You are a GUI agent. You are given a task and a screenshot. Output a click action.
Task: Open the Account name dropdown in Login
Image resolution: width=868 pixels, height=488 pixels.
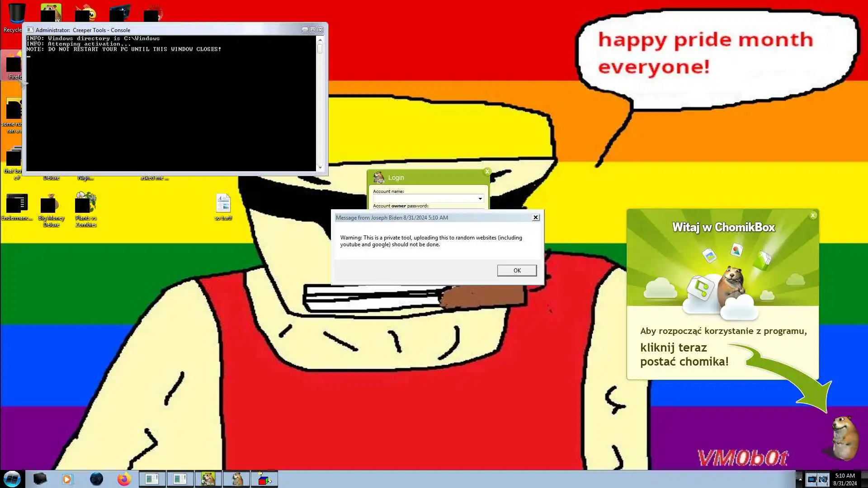pyautogui.click(x=480, y=199)
